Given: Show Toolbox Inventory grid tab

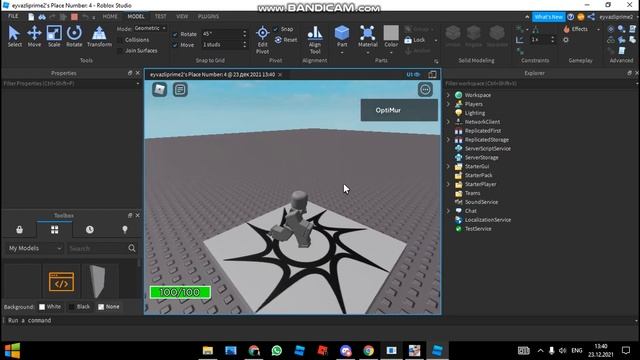Looking at the screenshot, I should point(54,230).
